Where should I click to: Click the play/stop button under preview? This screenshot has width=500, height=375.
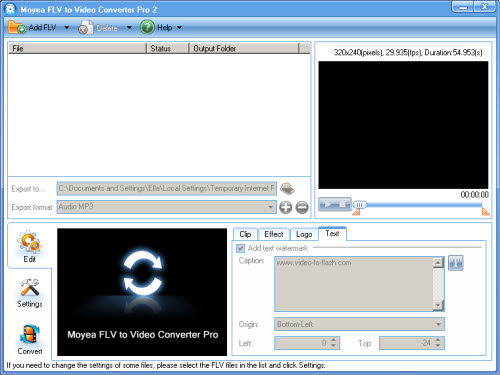click(335, 204)
